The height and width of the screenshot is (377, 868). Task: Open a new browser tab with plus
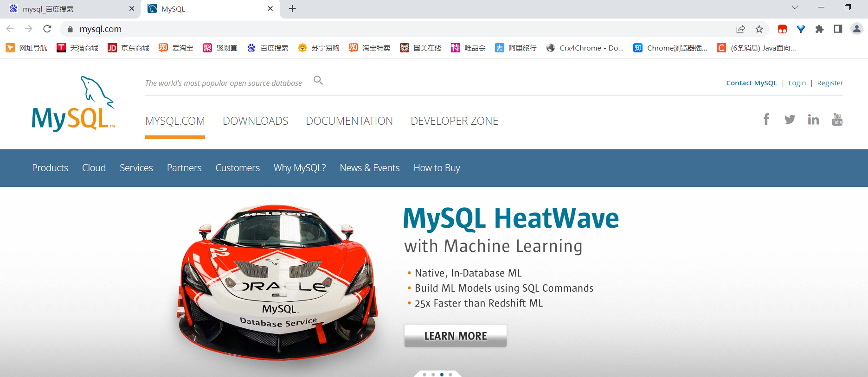tap(292, 9)
